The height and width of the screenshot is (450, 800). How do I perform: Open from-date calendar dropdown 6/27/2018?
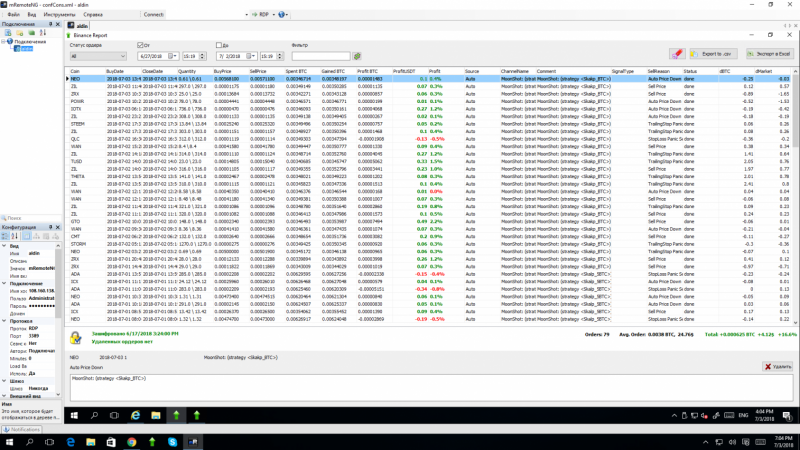tap(174, 56)
